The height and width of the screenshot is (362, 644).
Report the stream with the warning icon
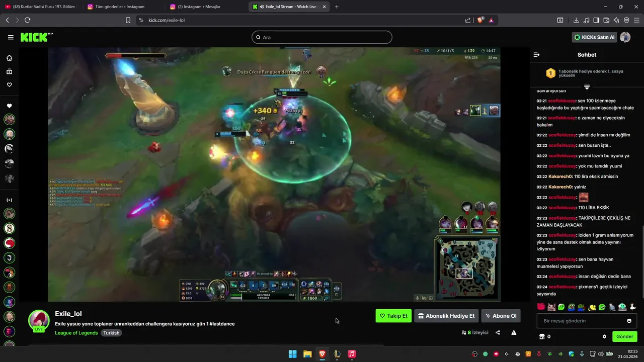(514, 332)
